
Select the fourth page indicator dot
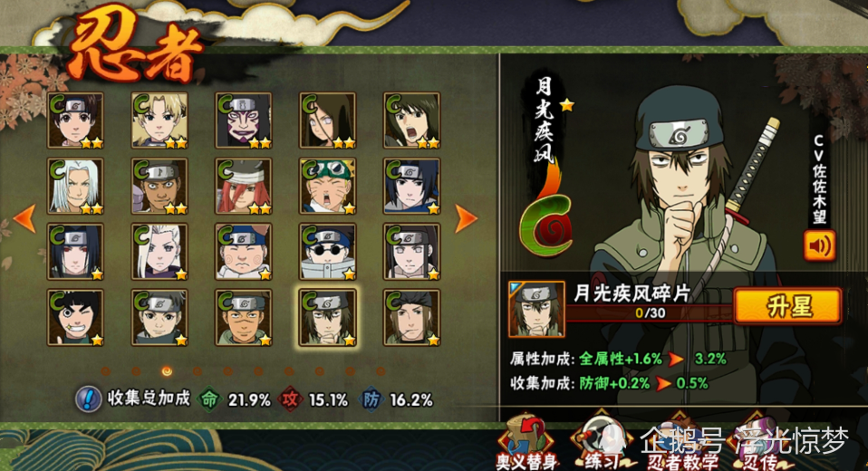(x=198, y=370)
